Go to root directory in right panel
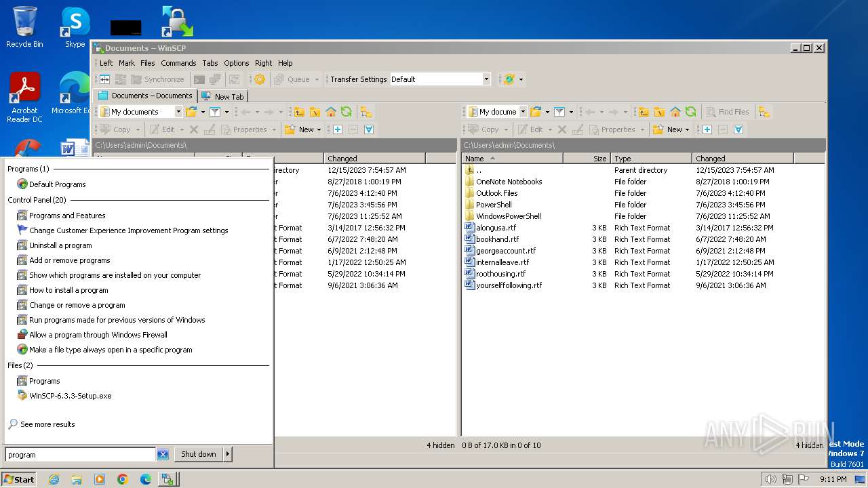The height and width of the screenshot is (488, 868). [659, 112]
